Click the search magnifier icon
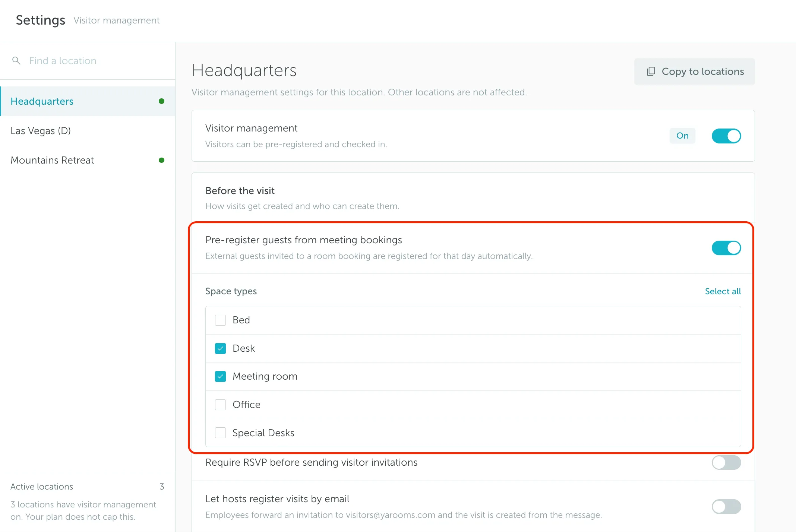 [x=16, y=60]
